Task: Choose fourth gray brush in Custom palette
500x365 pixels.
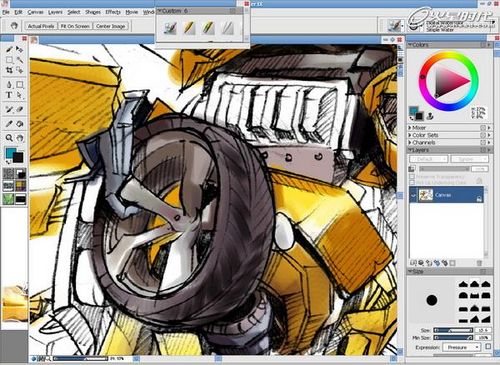Action: point(227,28)
